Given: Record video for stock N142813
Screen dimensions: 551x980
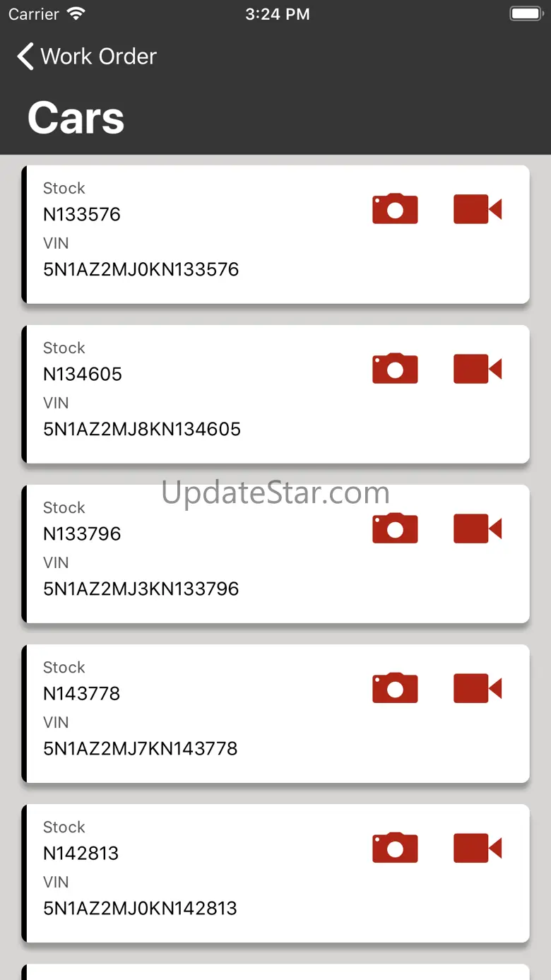Looking at the screenshot, I should [x=478, y=848].
